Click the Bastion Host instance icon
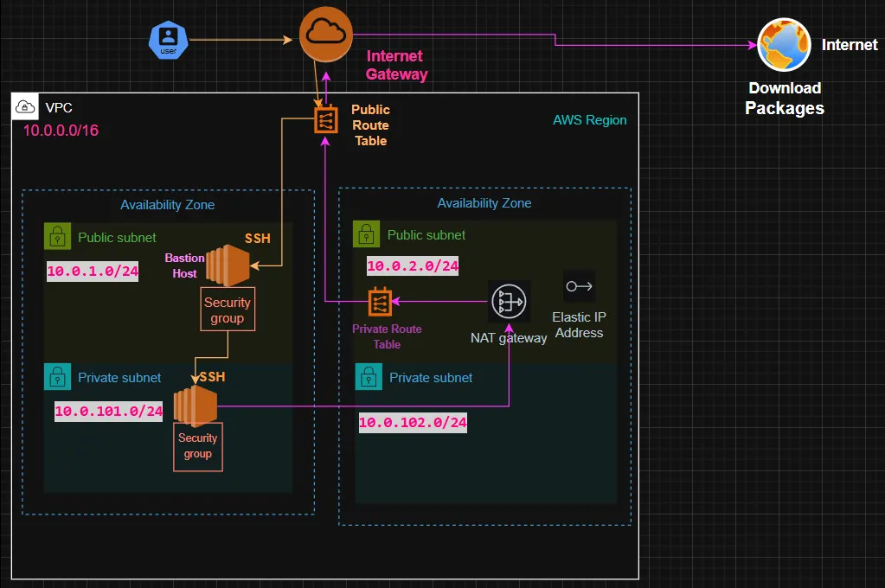885x588 pixels. point(229,265)
